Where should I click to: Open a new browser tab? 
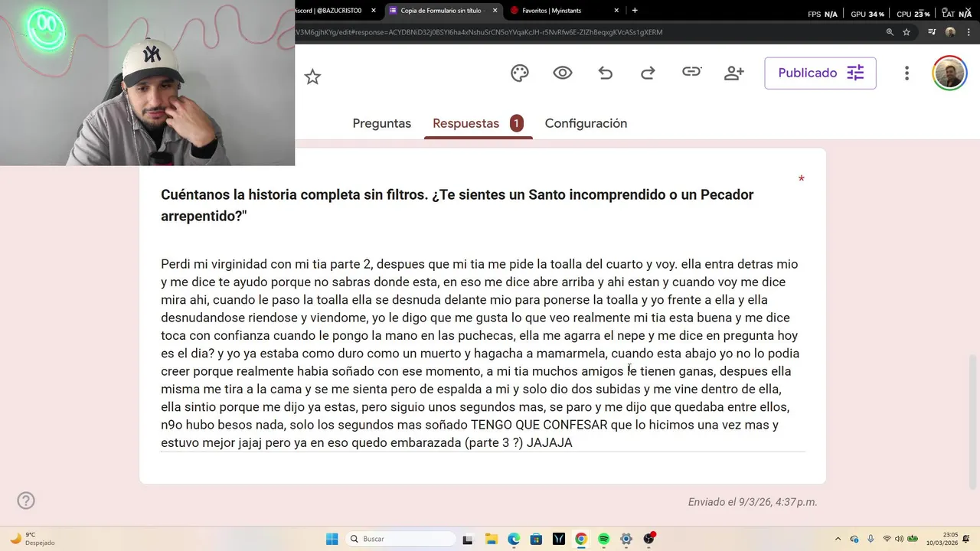coord(635,11)
